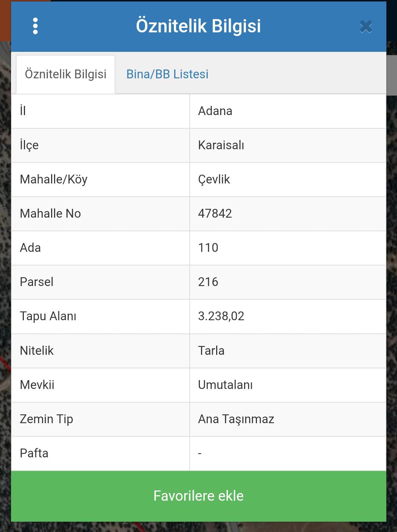Image resolution: width=397 pixels, height=532 pixels.
Task: Click the Öznitelik Bilgisi header title
Action: pos(198,26)
